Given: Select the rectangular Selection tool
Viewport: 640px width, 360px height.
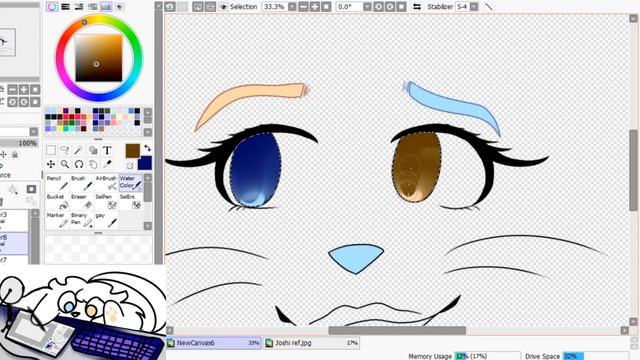Looking at the screenshot, I should (x=51, y=150).
